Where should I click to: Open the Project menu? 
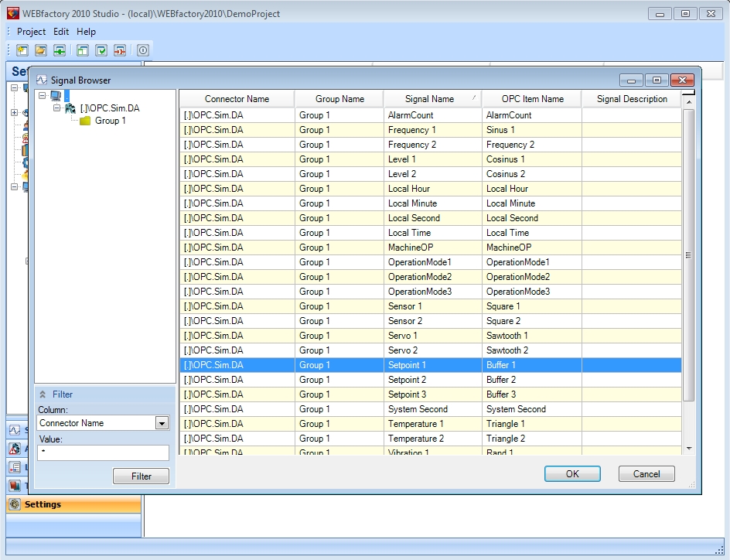point(31,32)
